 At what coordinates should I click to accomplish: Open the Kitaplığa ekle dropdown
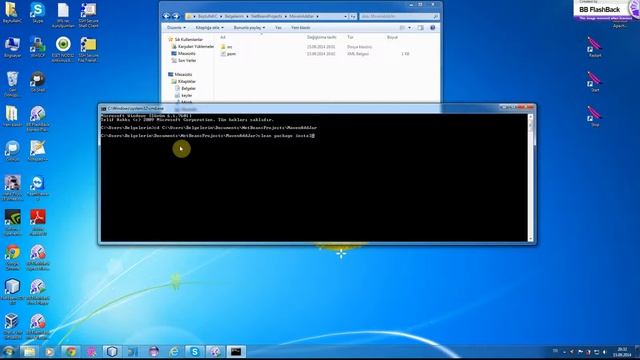pyautogui.click(x=209, y=28)
